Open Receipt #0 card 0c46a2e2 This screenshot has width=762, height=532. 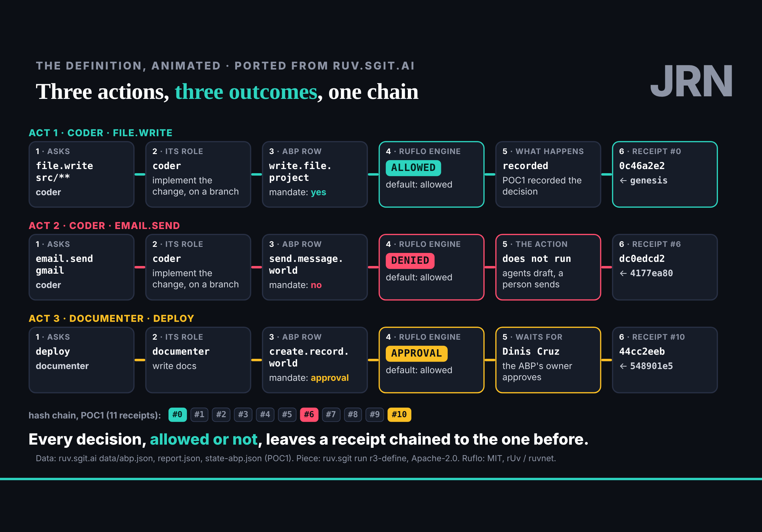pyautogui.click(x=665, y=174)
